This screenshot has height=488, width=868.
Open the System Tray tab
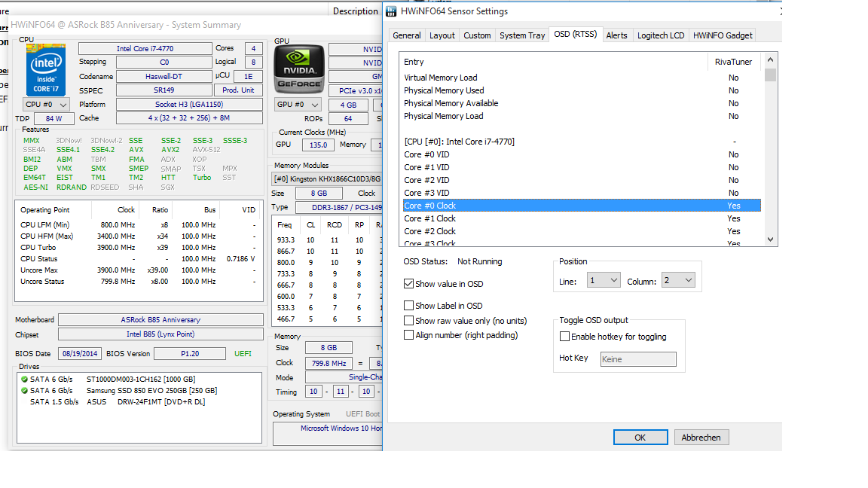coord(522,35)
